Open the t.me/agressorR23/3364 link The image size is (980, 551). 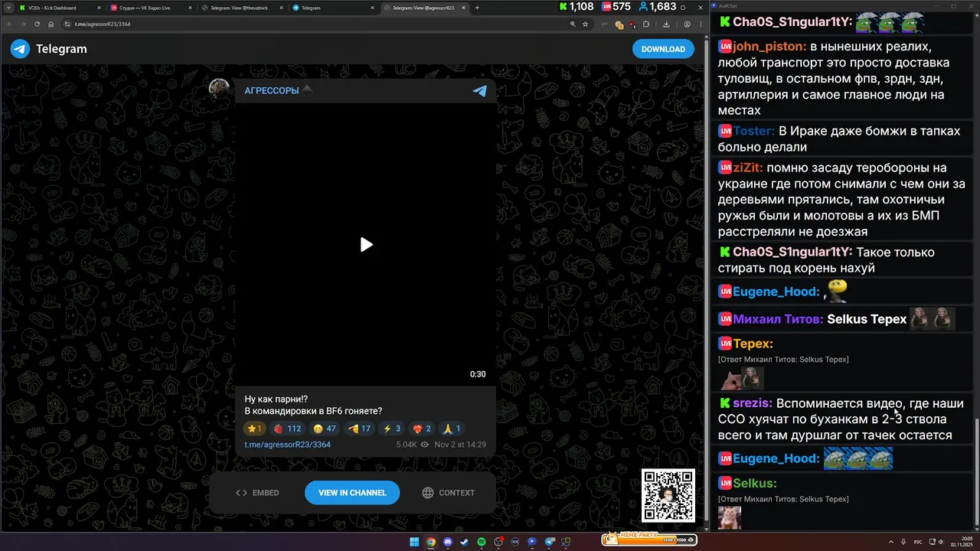287,445
